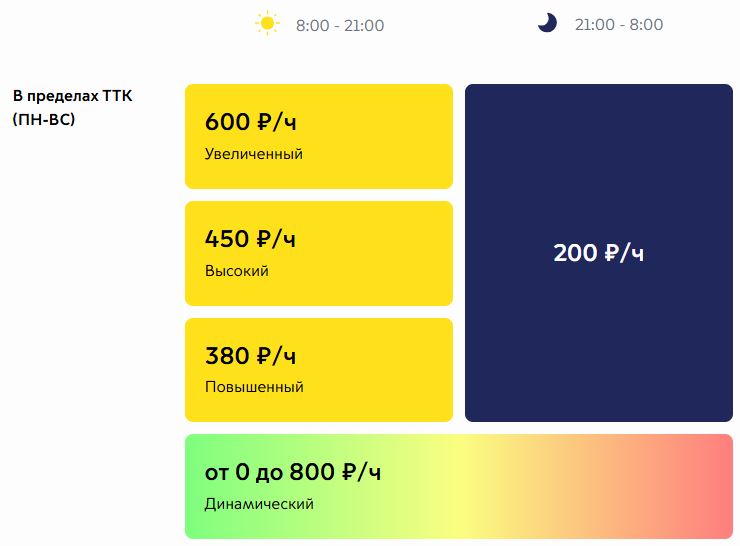Click the Увеличенный tariff name
740x546 pixels.
tap(254, 154)
